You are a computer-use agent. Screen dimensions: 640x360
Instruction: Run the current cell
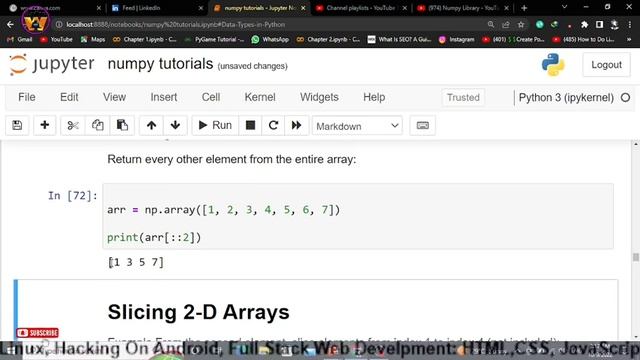(x=215, y=125)
